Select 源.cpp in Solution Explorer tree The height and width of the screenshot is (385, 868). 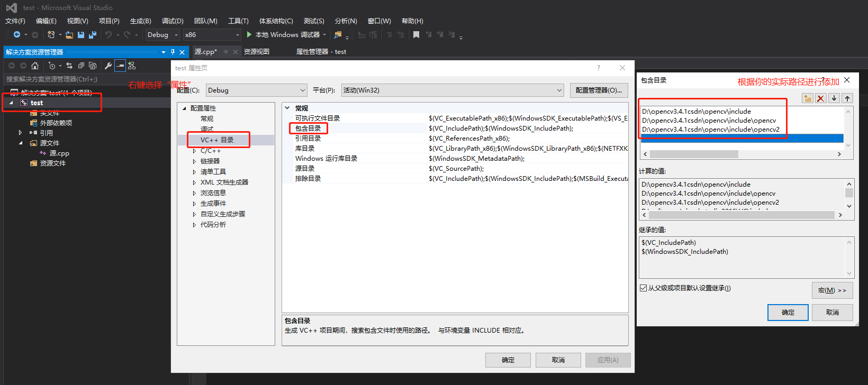tap(59, 153)
